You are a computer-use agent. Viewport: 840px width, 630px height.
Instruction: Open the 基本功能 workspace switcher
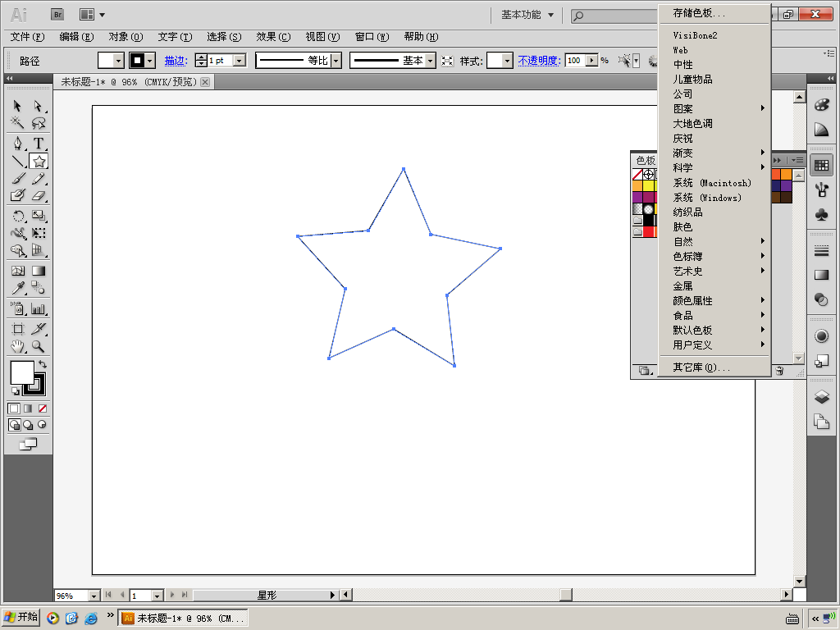point(527,15)
